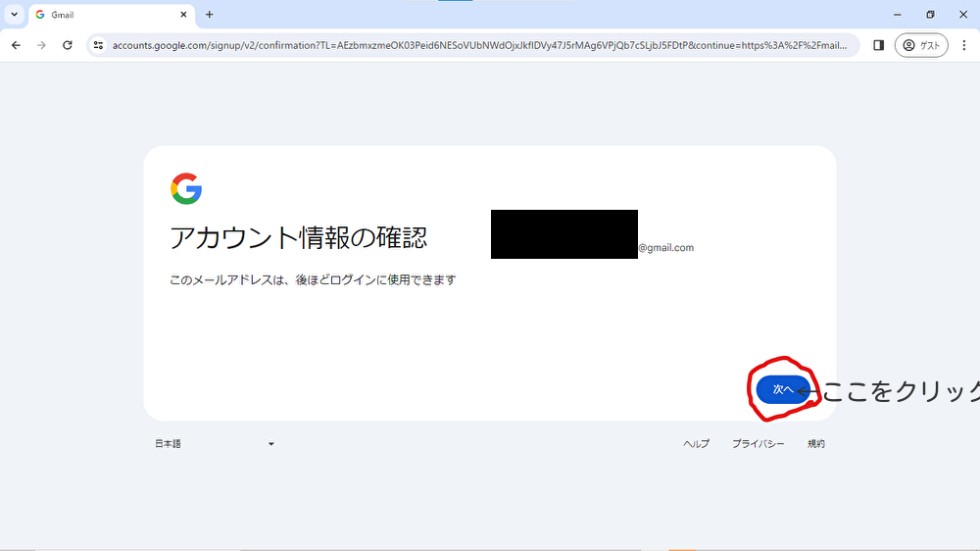Open a new browser tab
Image resolution: width=980 pixels, height=551 pixels.
210,15
